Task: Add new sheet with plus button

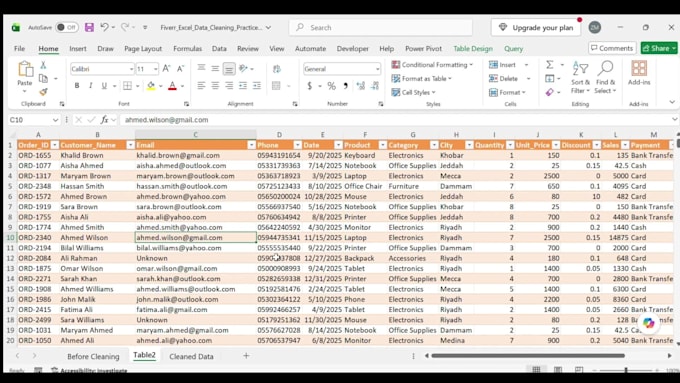Action: [x=246, y=356]
